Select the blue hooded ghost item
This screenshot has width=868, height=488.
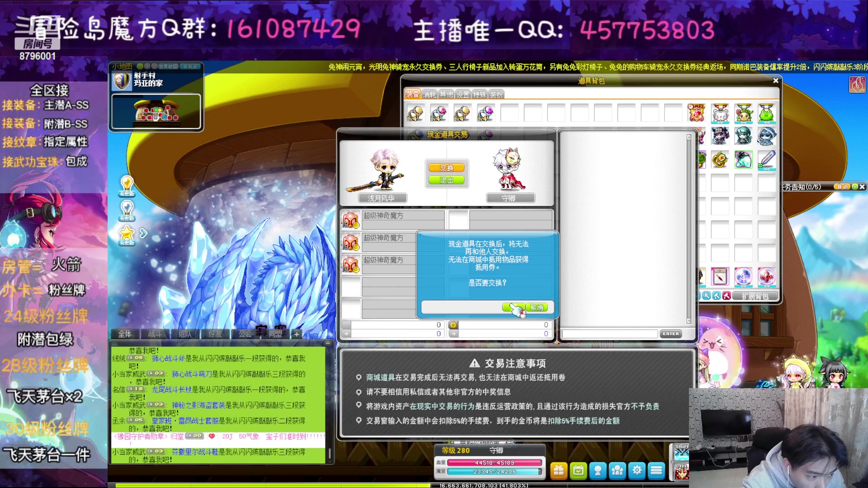(767, 136)
